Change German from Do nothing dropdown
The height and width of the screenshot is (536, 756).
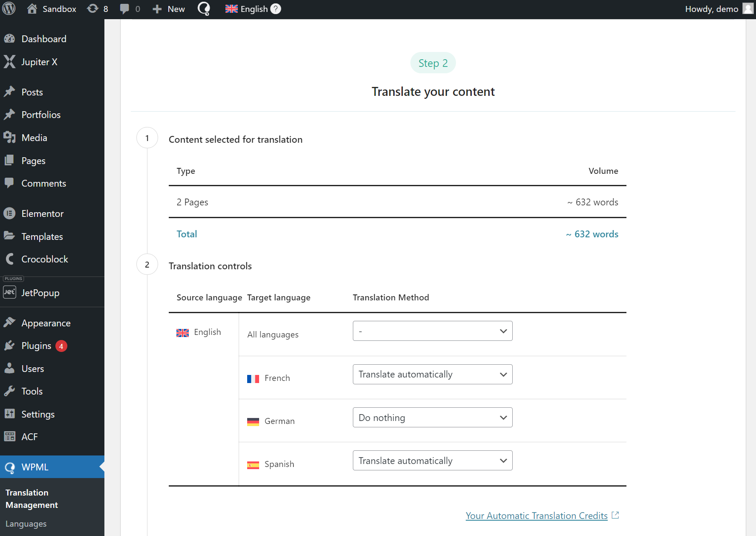(x=432, y=418)
